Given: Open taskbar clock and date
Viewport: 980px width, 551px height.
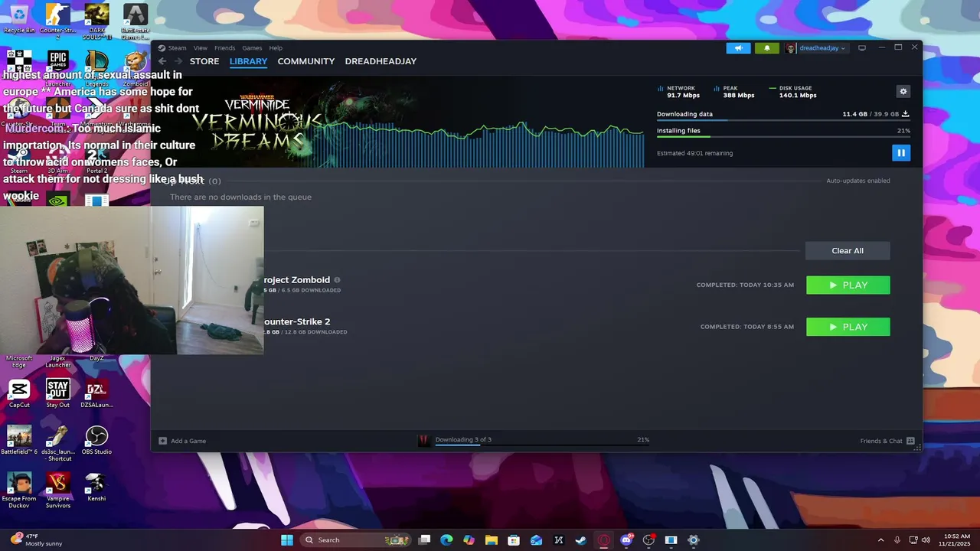Looking at the screenshot, I should (956, 540).
